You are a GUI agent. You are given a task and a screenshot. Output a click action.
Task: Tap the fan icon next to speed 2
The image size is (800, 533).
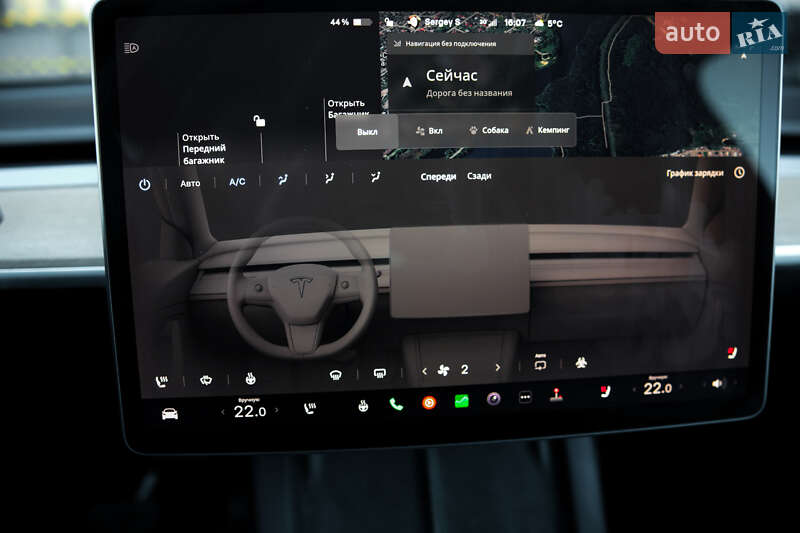pyautogui.click(x=443, y=370)
